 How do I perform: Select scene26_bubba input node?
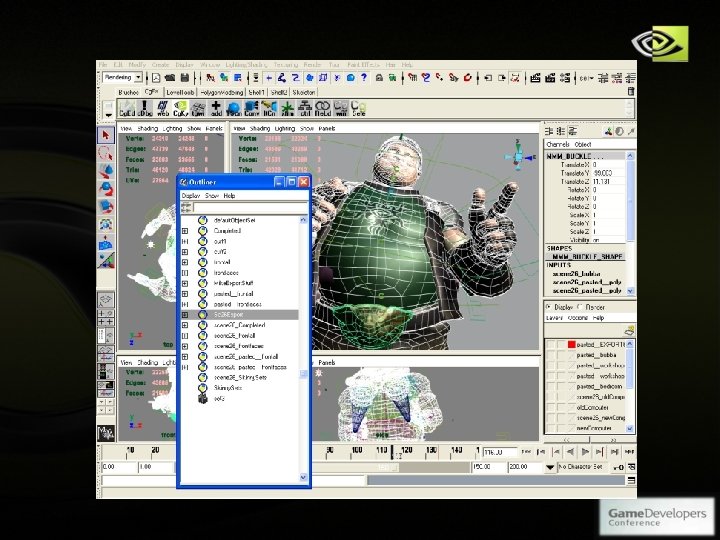[x=576, y=274]
